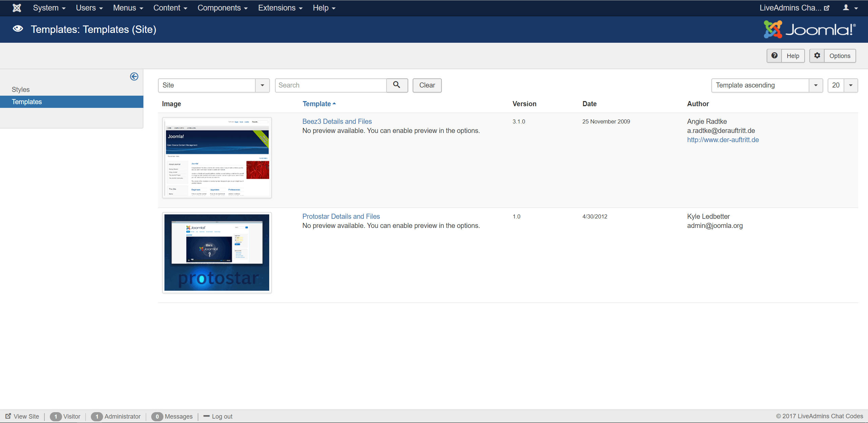The height and width of the screenshot is (423, 868).
Task: Open the System menu
Action: pos(49,8)
